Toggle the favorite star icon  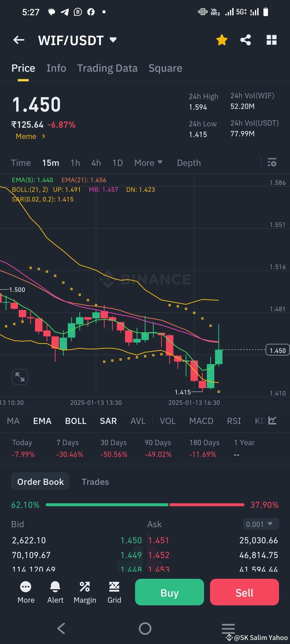coord(222,40)
